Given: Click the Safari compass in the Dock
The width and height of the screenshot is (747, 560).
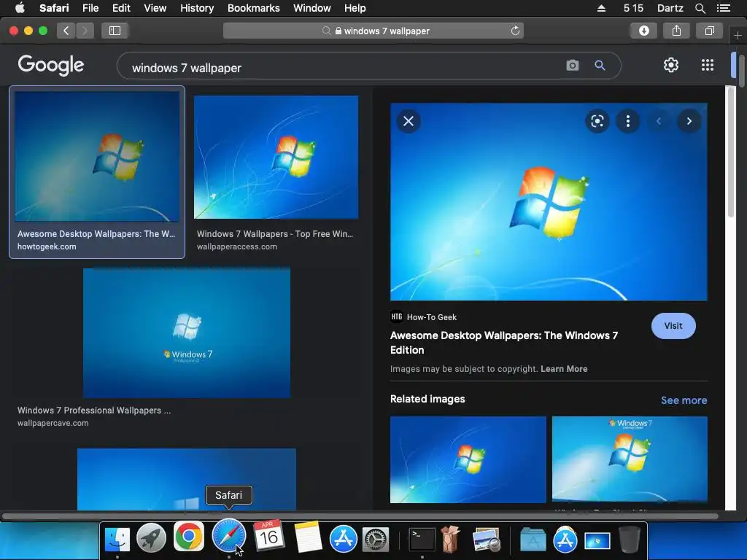Looking at the screenshot, I should 229,536.
